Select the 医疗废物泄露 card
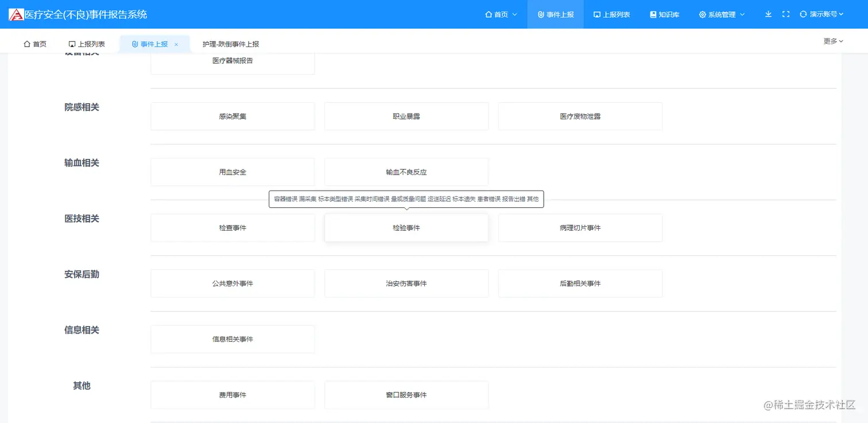The width and height of the screenshot is (868, 423). tap(580, 117)
